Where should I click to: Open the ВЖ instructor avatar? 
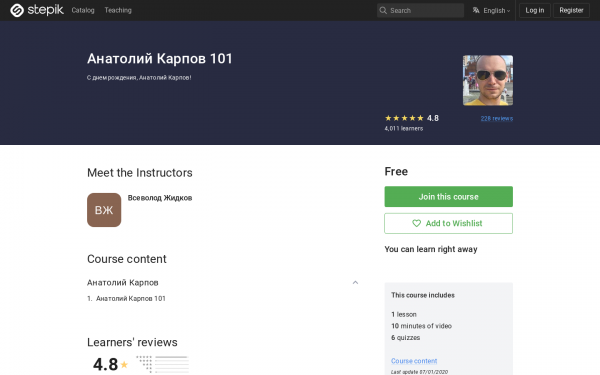pyautogui.click(x=104, y=210)
